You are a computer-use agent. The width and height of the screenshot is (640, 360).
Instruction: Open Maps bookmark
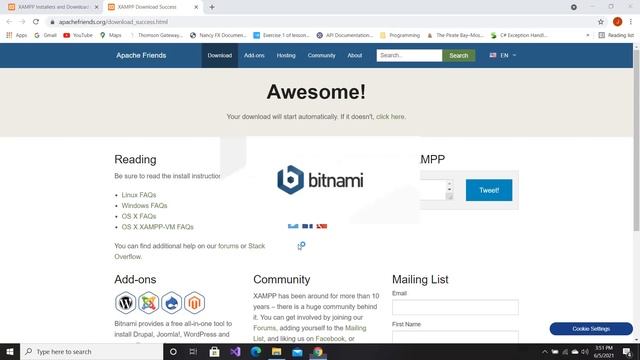(111, 35)
